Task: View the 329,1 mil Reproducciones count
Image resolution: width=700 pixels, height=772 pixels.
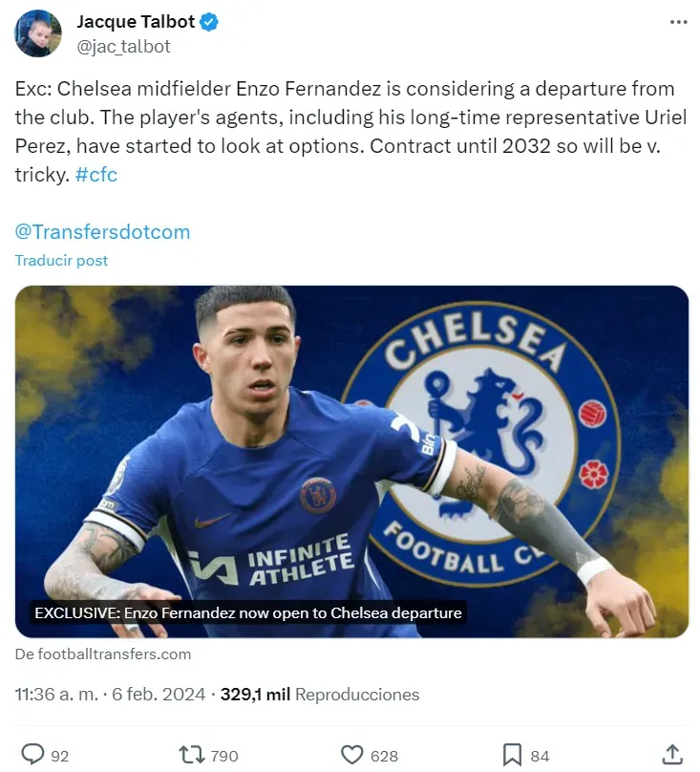Action: 319,695
